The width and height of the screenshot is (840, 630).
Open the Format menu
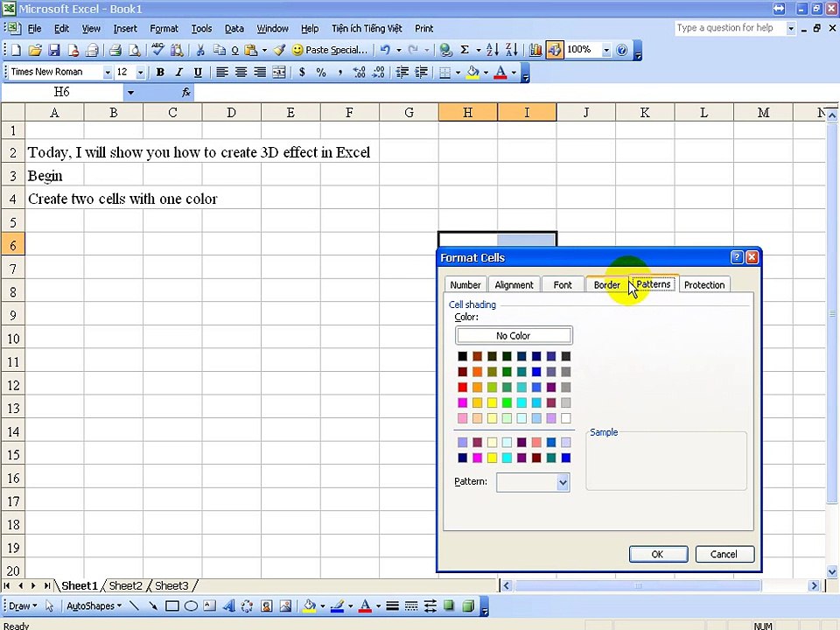pyautogui.click(x=164, y=28)
